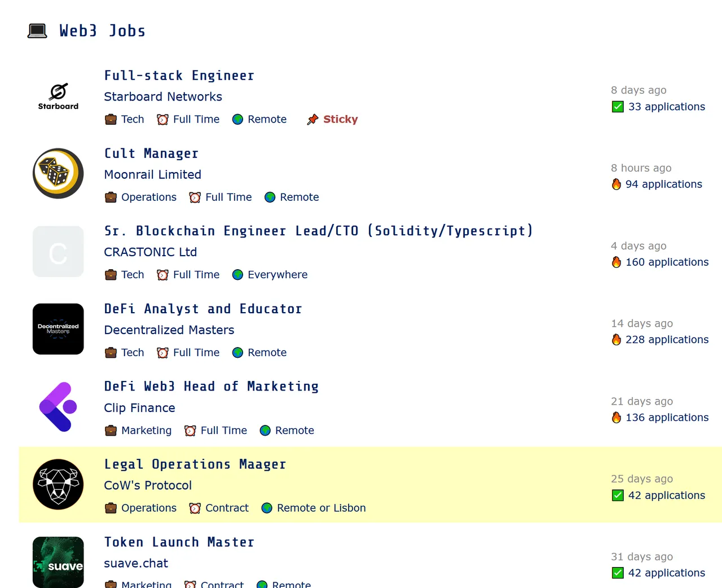Filter by Tech tag in Full-stack Engineer row
722x588 pixels.
(x=133, y=120)
